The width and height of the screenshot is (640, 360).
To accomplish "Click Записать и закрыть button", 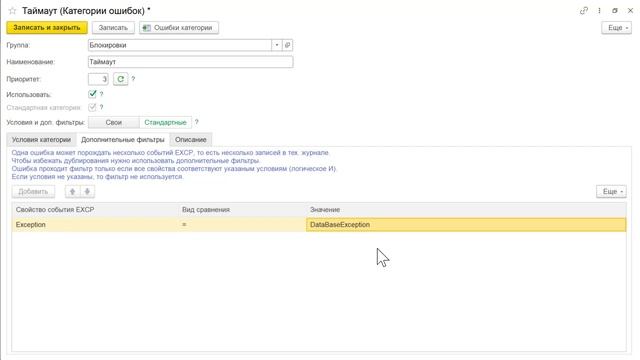I will pos(47,28).
